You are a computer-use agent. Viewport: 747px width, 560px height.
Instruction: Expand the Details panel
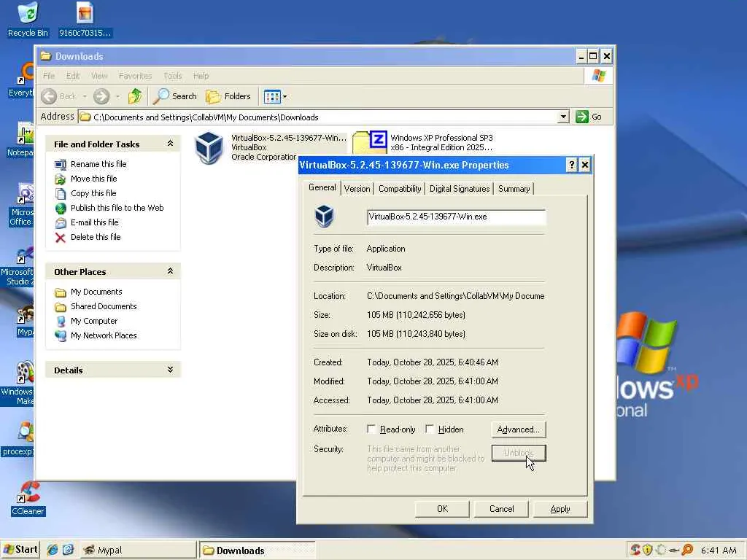point(170,370)
